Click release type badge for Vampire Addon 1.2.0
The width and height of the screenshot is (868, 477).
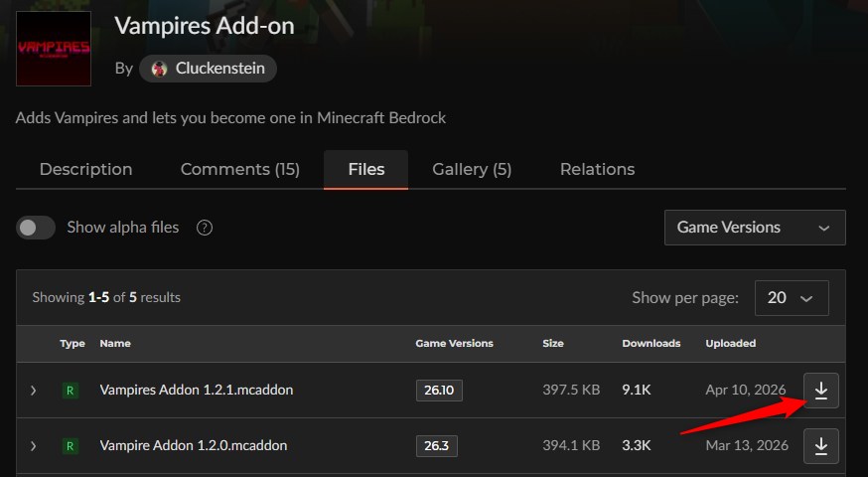pyautogui.click(x=70, y=446)
